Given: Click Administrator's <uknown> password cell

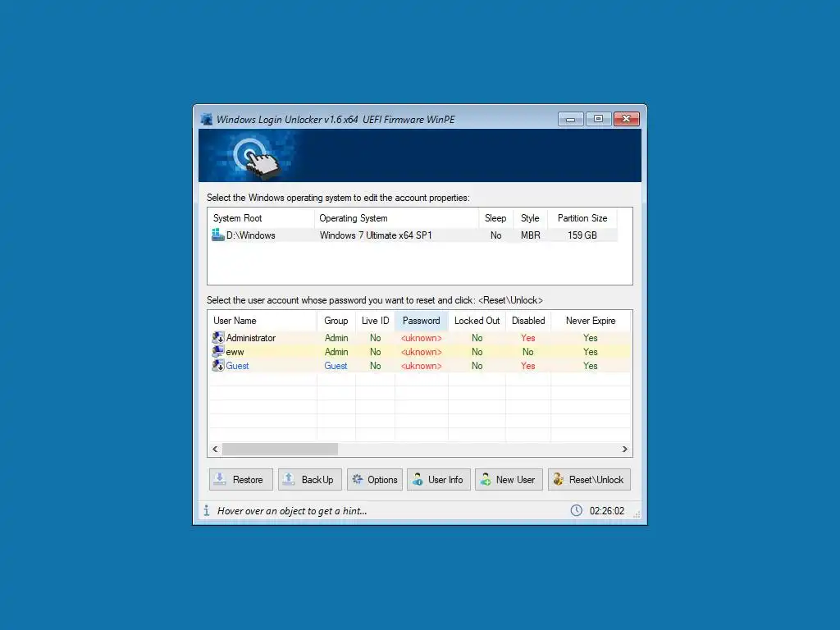Looking at the screenshot, I should 421,338.
